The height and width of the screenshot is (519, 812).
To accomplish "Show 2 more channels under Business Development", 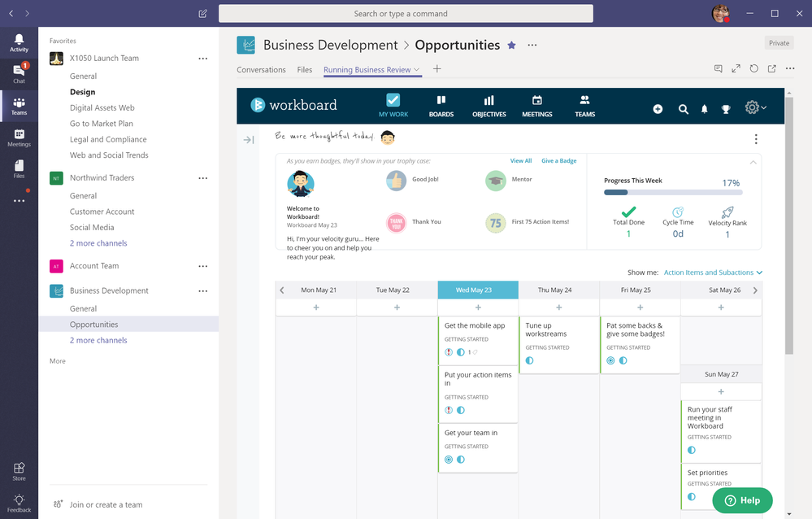I will click(98, 340).
